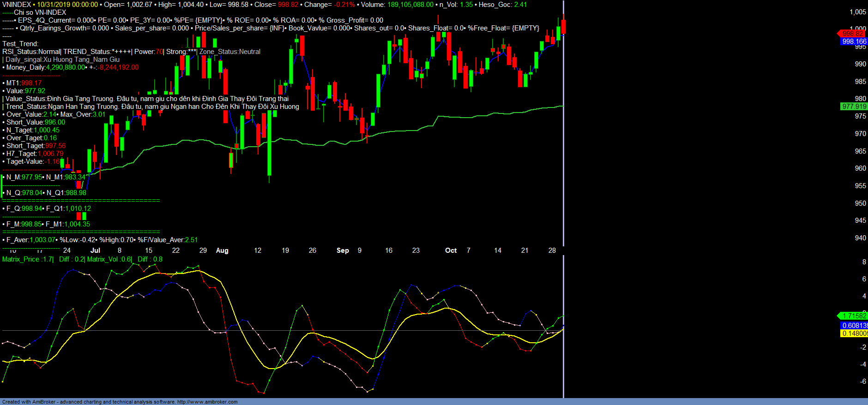Click the blue 998.166 price axis tag

pos(854,42)
